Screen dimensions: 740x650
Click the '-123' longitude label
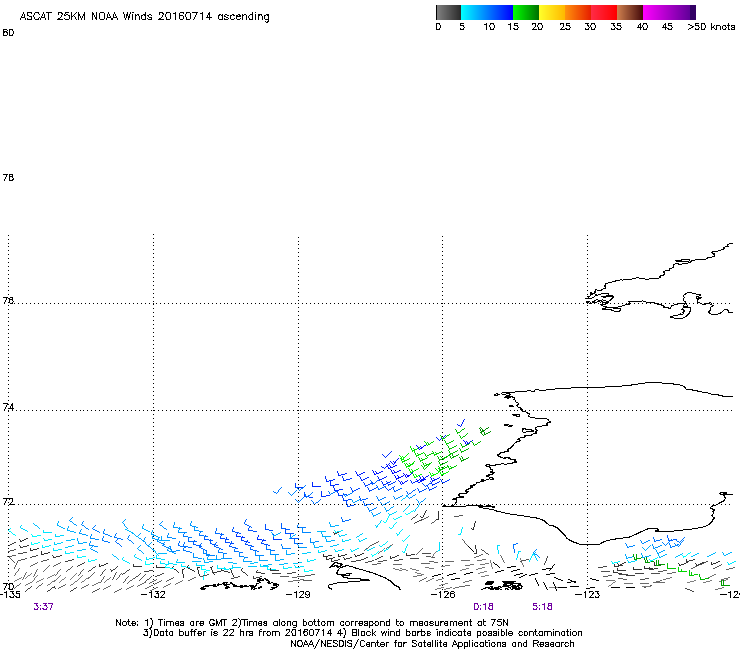pos(587,594)
